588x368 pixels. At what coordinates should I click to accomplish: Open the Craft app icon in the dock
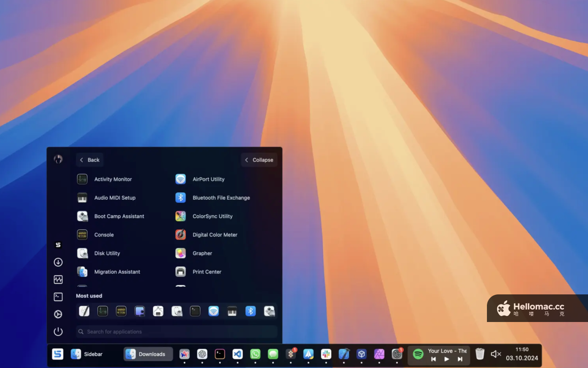point(184,354)
